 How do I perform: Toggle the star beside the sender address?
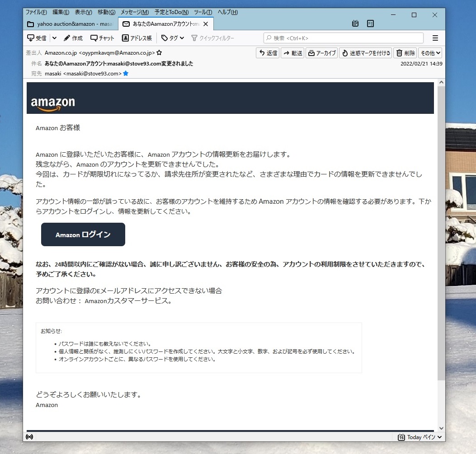point(159,53)
